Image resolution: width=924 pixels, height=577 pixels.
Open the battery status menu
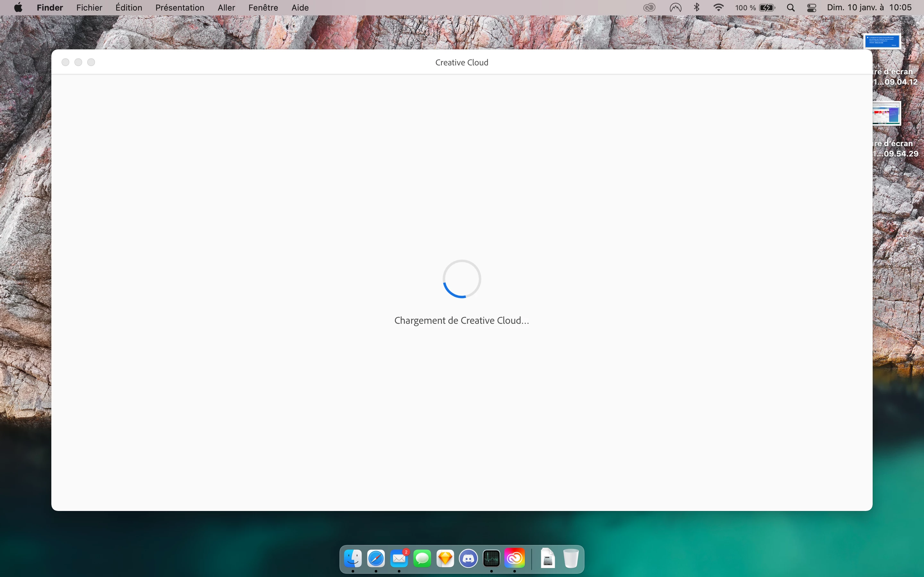[x=767, y=8]
